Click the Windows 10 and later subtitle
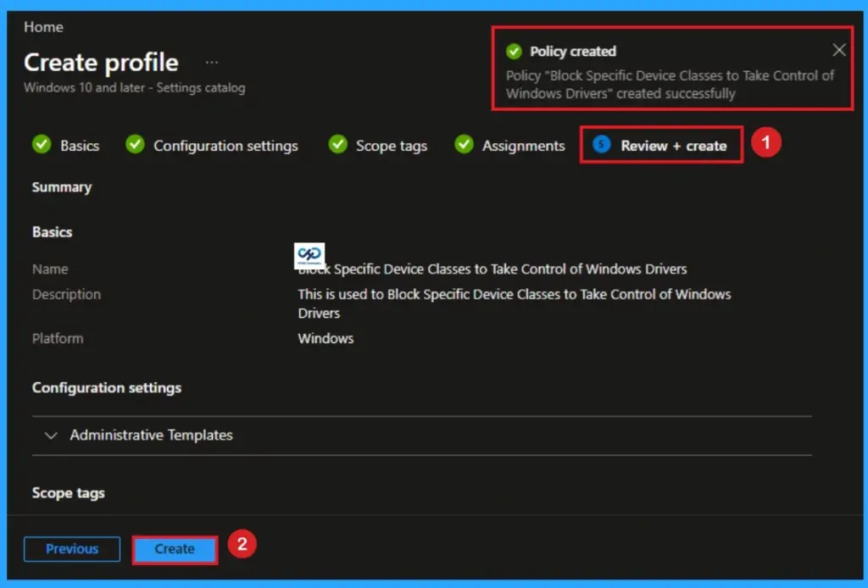 pyautogui.click(x=135, y=88)
